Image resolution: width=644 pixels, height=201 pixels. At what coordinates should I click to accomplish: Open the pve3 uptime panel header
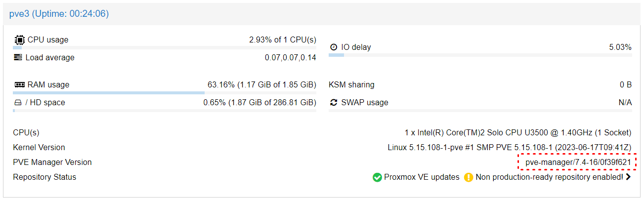(x=322, y=14)
